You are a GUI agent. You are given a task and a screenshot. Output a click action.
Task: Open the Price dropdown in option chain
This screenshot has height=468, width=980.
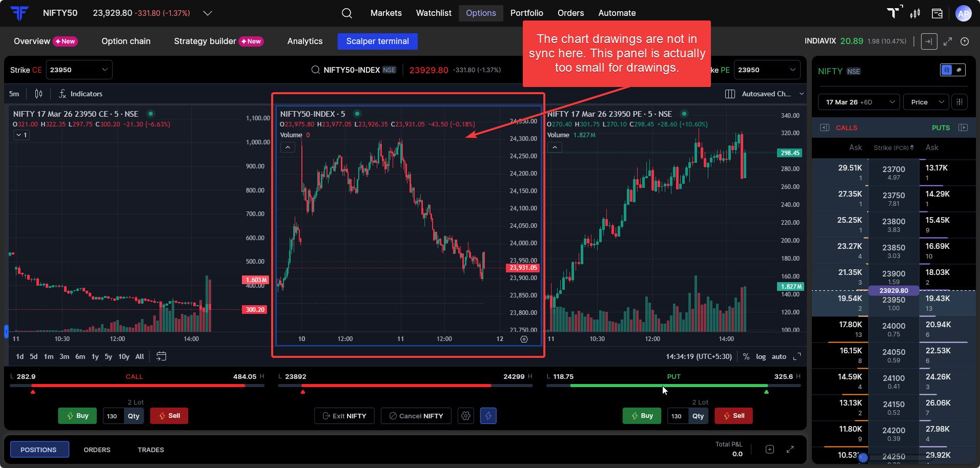point(927,102)
